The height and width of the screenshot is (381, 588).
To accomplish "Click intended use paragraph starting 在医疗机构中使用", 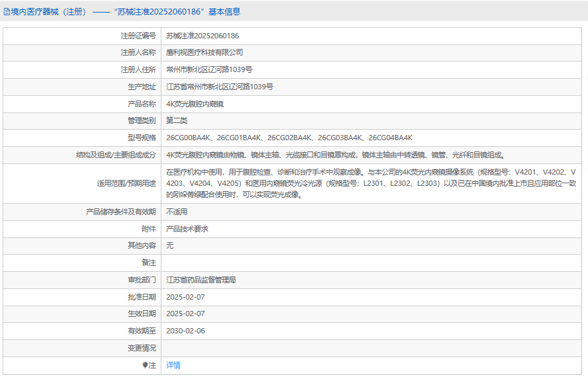I will click(371, 183).
